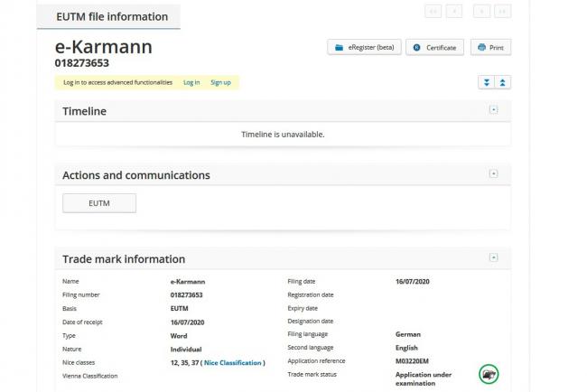
Task: Click the Date of receipt value 16/07/2020
Action: click(x=187, y=322)
